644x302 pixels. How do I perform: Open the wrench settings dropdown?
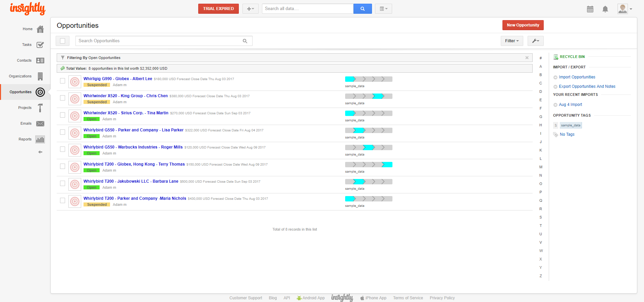coord(536,41)
